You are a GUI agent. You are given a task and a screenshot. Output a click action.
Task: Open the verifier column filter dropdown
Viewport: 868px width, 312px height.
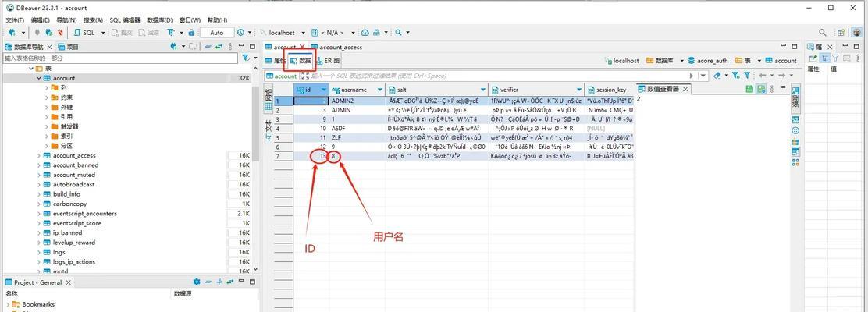click(580, 90)
